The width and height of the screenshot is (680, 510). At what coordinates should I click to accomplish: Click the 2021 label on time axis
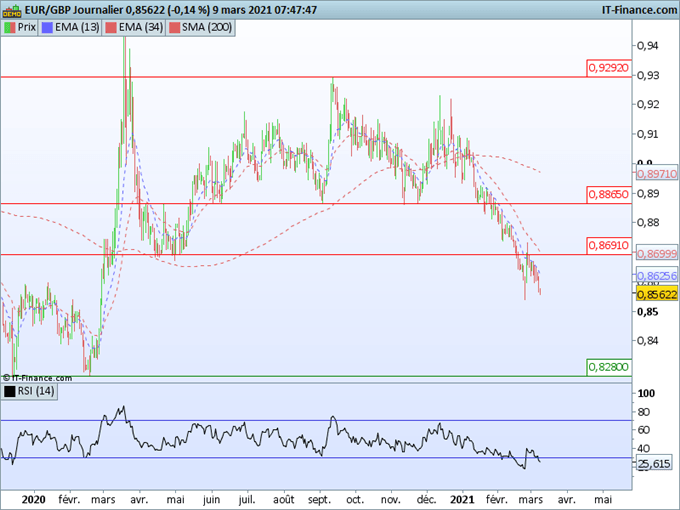pyautogui.click(x=462, y=500)
